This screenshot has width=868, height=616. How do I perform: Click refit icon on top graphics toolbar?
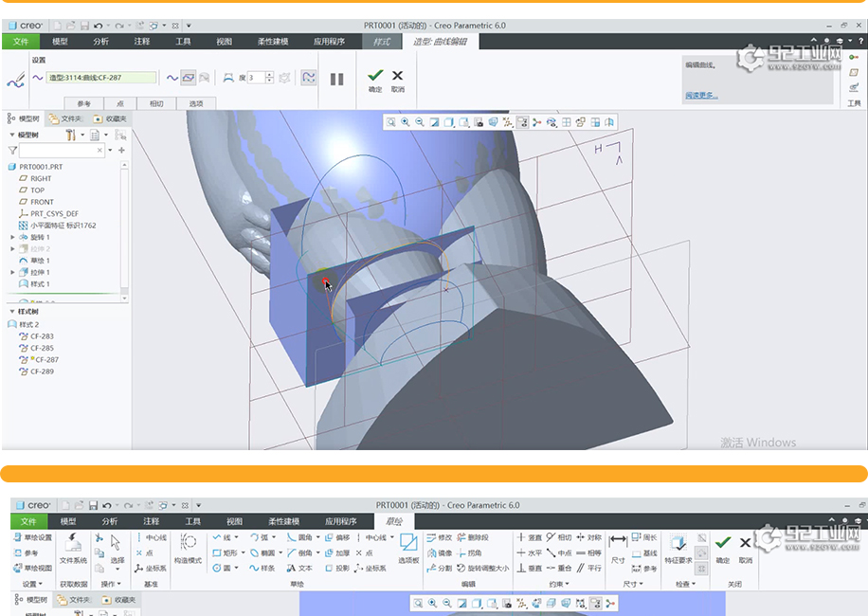click(x=390, y=122)
